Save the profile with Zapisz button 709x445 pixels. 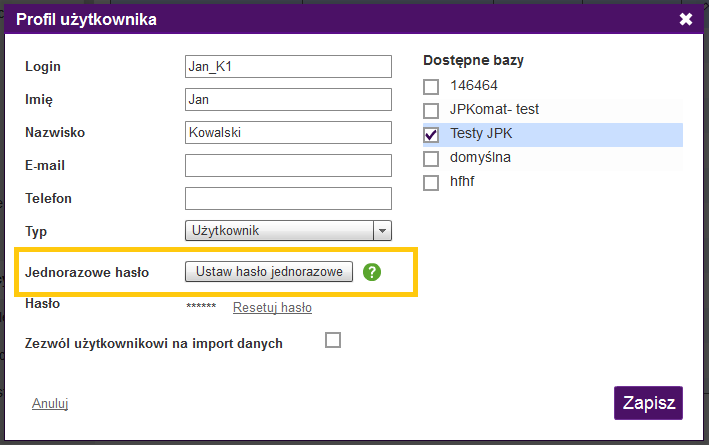click(648, 403)
